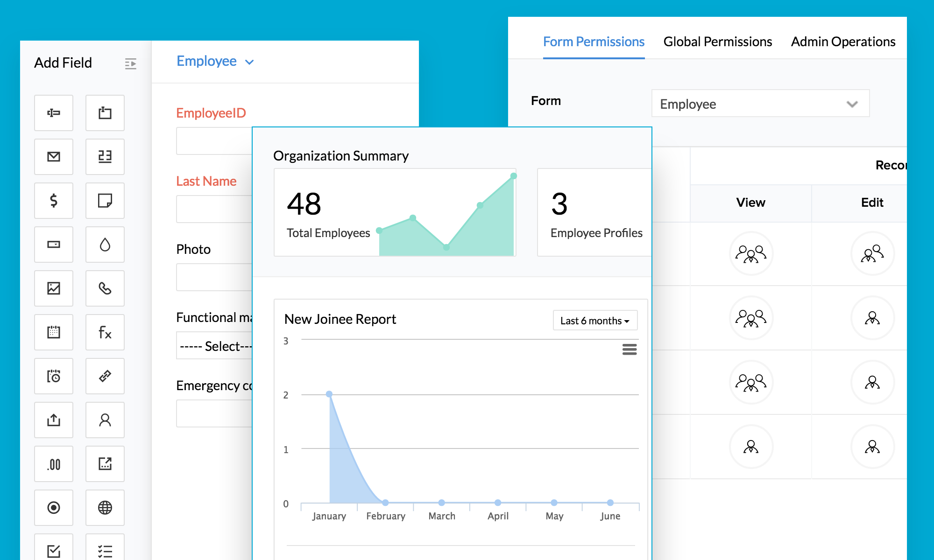The width and height of the screenshot is (934, 560).
Task: Open the chart hamburger menu
Action: click(x=630, y=349)
